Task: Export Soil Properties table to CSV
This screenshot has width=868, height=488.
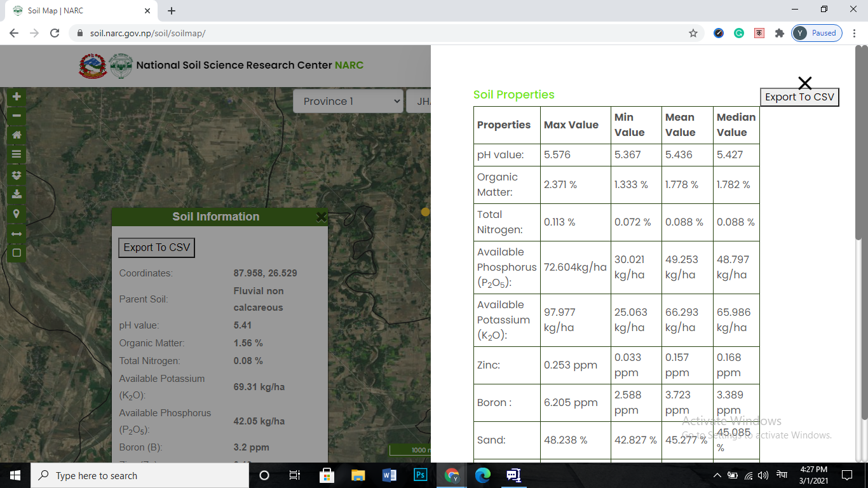Action: (x=799, y=97)
